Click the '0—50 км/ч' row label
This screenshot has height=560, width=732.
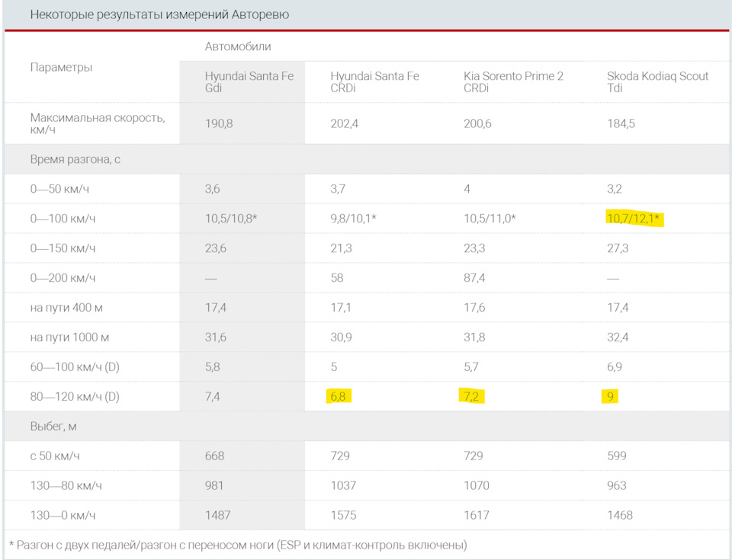click(59, 189)
